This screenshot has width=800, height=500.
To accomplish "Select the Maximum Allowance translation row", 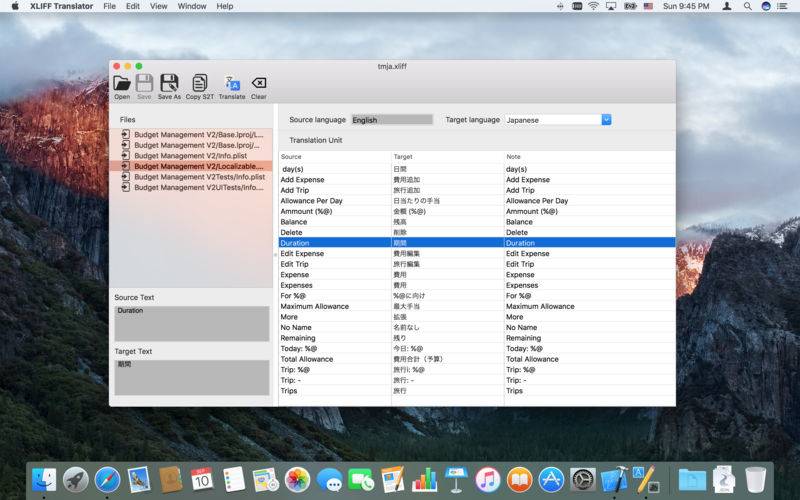I will (x=477, y=306).
